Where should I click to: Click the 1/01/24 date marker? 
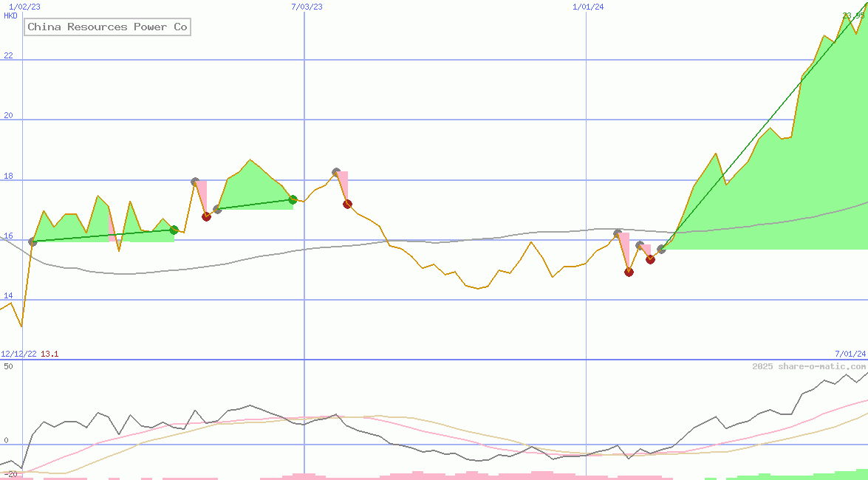coord(587,7)
